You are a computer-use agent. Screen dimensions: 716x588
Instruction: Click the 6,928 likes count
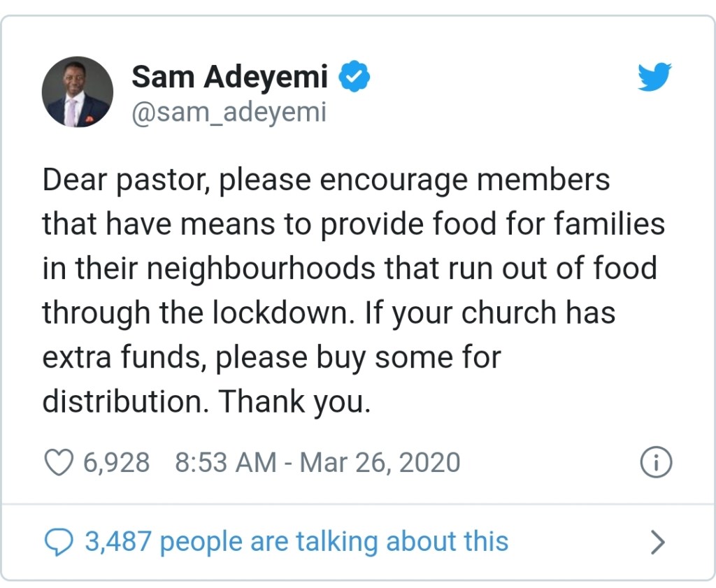point(116,463)
